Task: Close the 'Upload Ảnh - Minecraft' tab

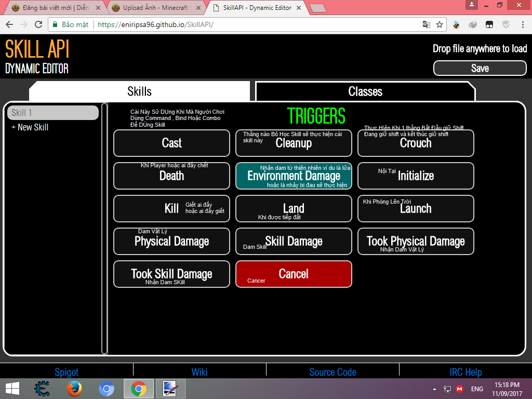Action: pos(198,7)
